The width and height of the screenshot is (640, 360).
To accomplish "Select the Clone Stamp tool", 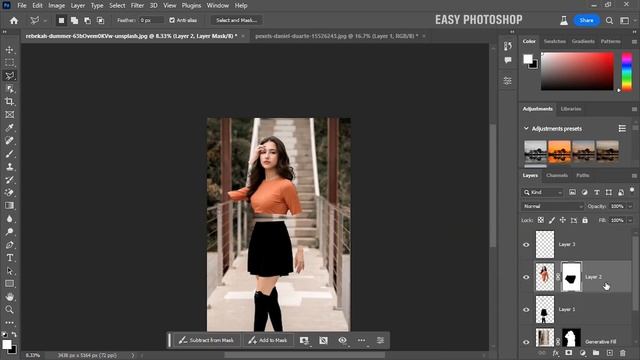I will 9,167.
